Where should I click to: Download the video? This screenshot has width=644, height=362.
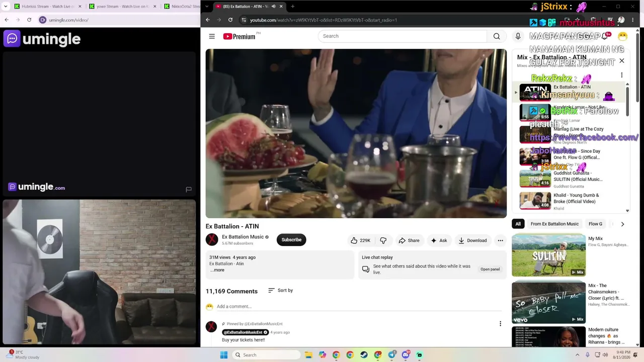tap(472, 240)
